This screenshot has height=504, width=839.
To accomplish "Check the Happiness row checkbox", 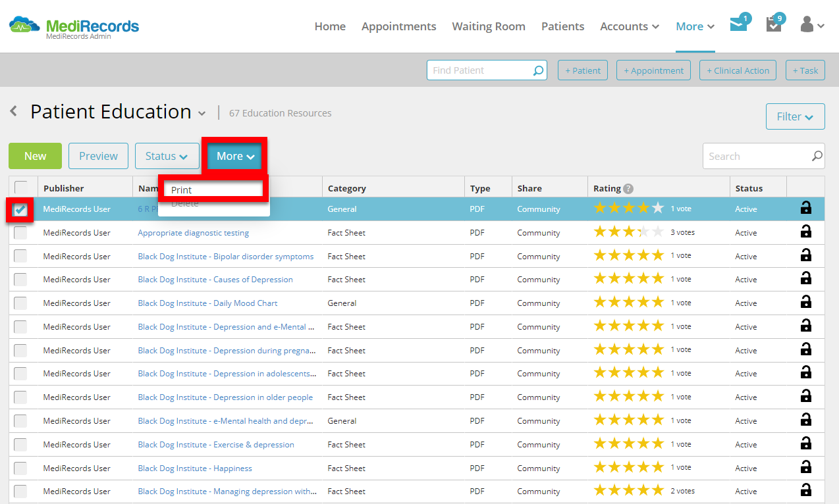I will click(x=21, y=468).
